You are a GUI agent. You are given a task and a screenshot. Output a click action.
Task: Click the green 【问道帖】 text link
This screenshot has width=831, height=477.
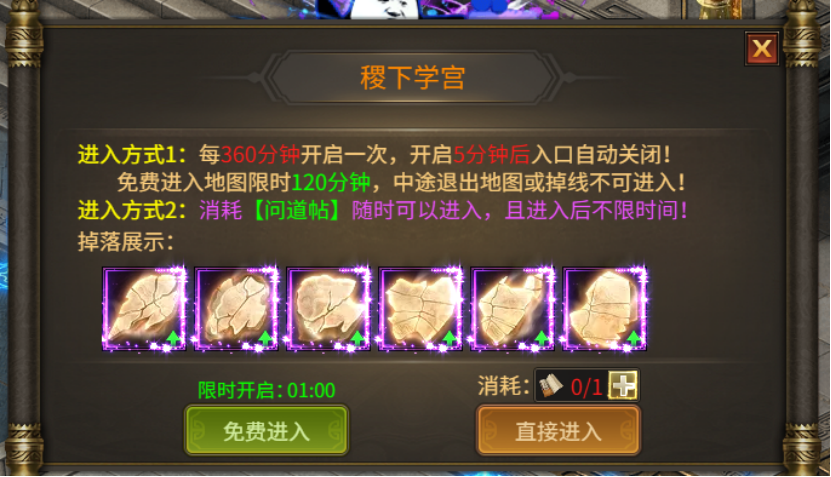coord(297,210)
